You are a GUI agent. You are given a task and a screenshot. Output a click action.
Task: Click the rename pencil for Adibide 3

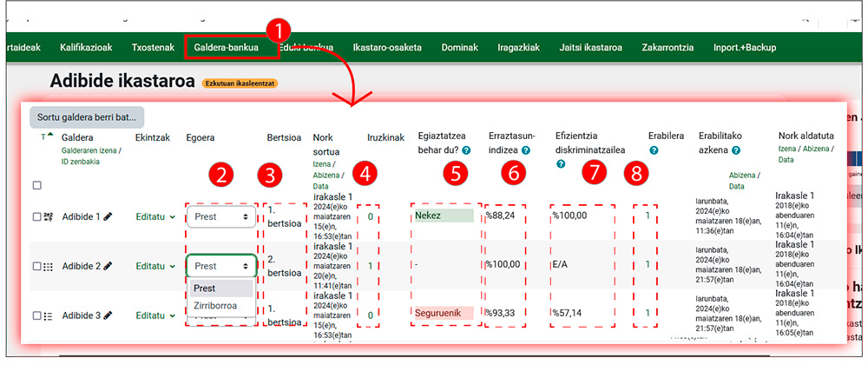pyautogui.click(x=108, y=315)
